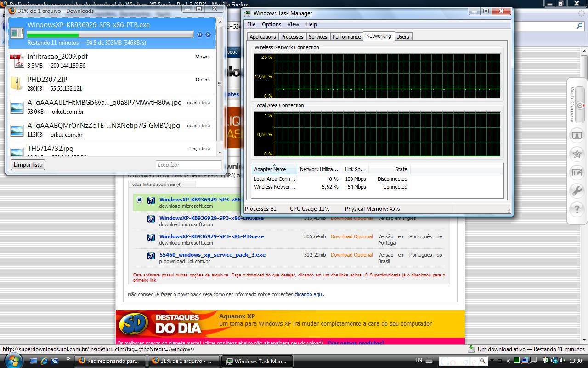This screenshot has width=588, height=368.
Task: Click the Google desktop search magnifier in taskbar
Action: (482, 361)
